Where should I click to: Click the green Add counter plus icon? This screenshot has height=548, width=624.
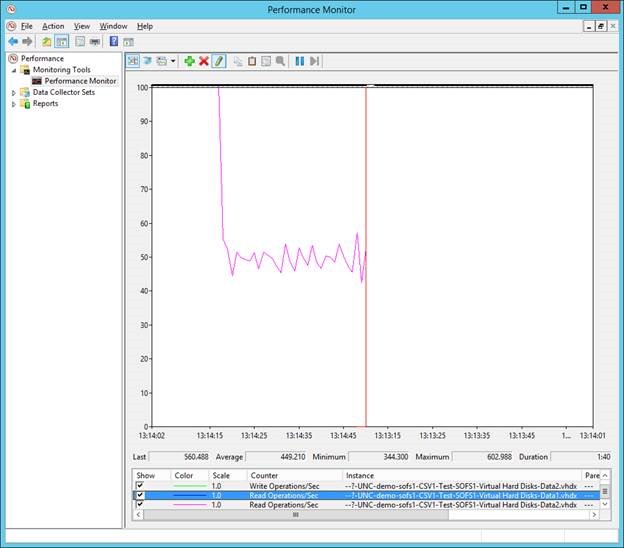pyautogui.click(x=190, y=61)
